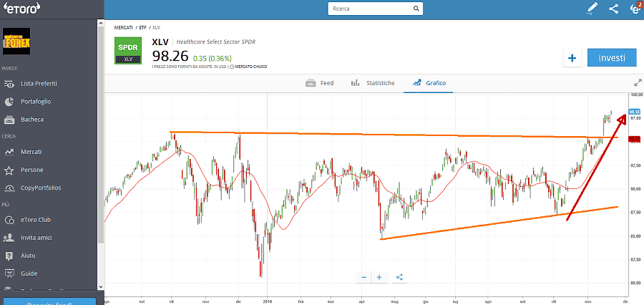This screenshot has height=305, width=644.
Task: Open the Persone section
Action: (31, 170)
